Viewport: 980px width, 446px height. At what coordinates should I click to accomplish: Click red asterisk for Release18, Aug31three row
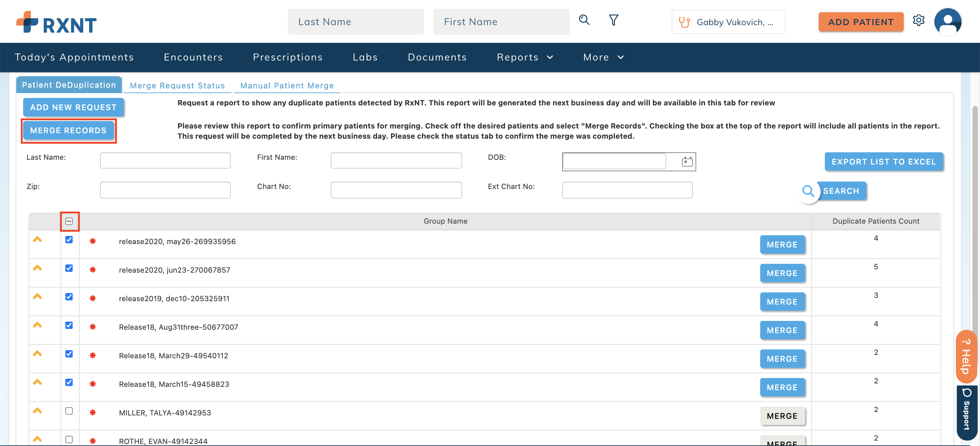[x=93, y=327]
